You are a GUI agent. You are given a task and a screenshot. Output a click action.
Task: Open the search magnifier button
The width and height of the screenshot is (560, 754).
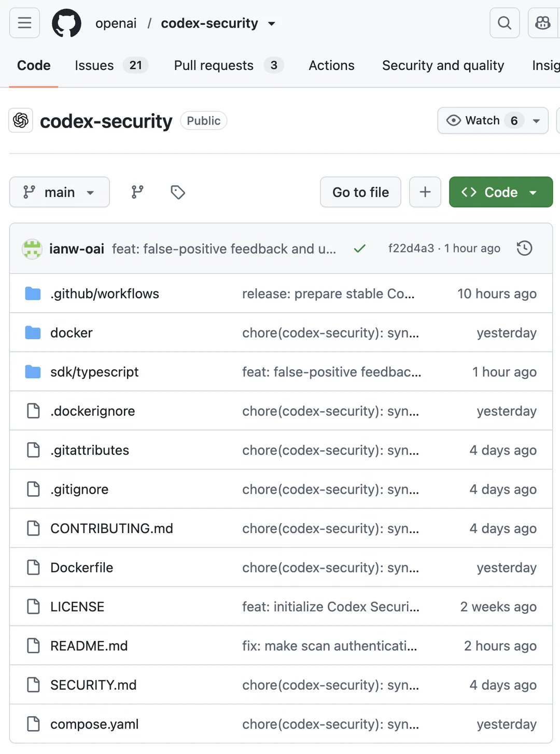click(505, 23)
